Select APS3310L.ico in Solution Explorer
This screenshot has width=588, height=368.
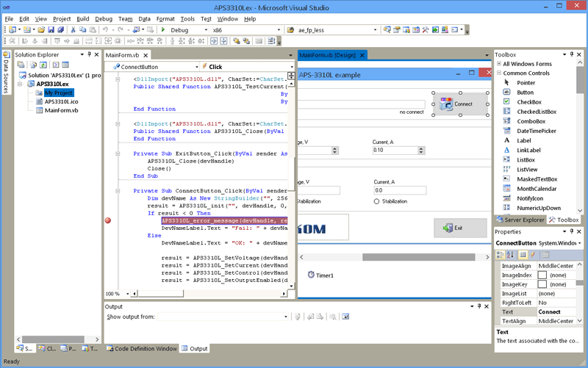pyautogui.click(x=61, y=101)
